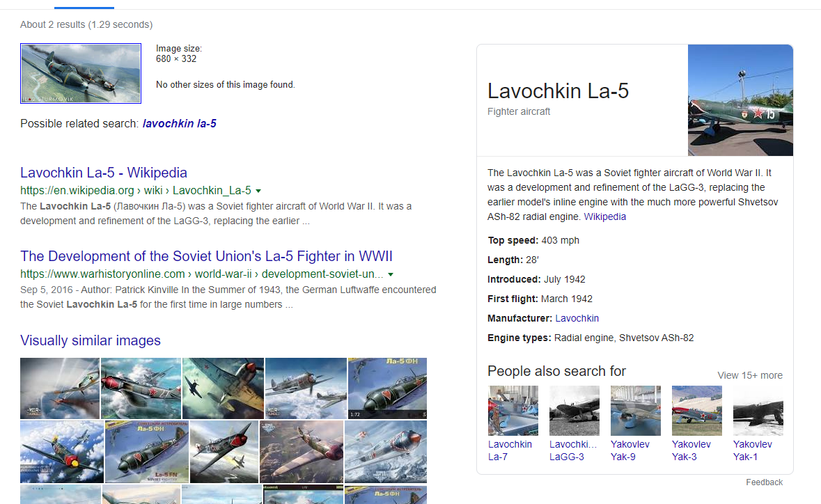821x504 pixels.
Task: Select the Lavochkin LaGG-3 thumbnail
Action: coord(574,411)
